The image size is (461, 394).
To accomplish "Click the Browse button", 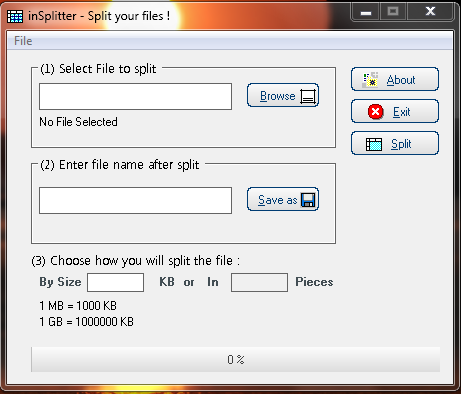I will tap(283, 95).
